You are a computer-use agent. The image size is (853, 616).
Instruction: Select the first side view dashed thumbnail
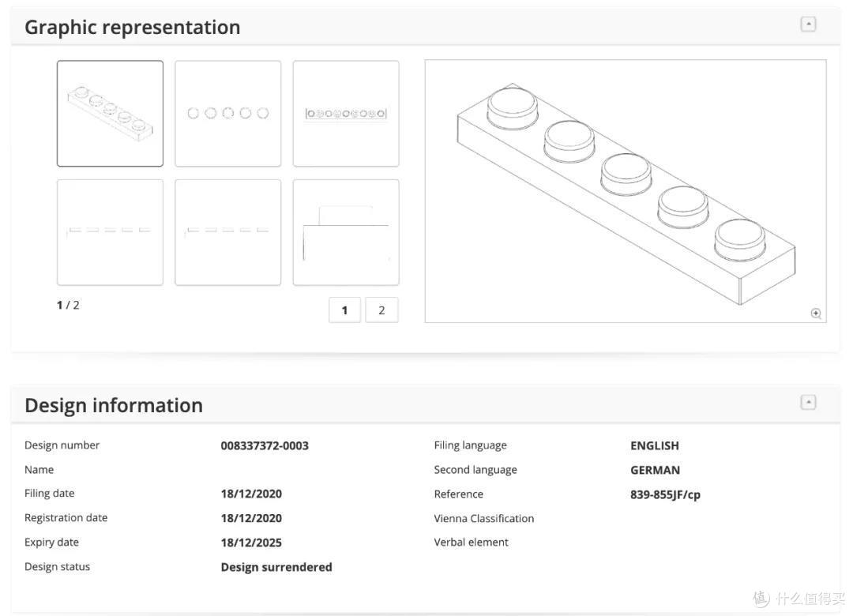(110, 232)
